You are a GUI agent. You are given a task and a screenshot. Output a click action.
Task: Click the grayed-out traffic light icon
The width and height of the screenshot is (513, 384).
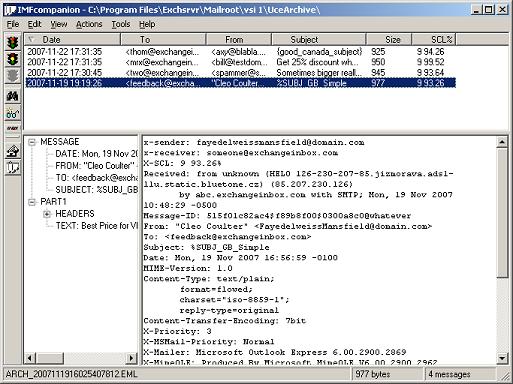pos(12,76)
